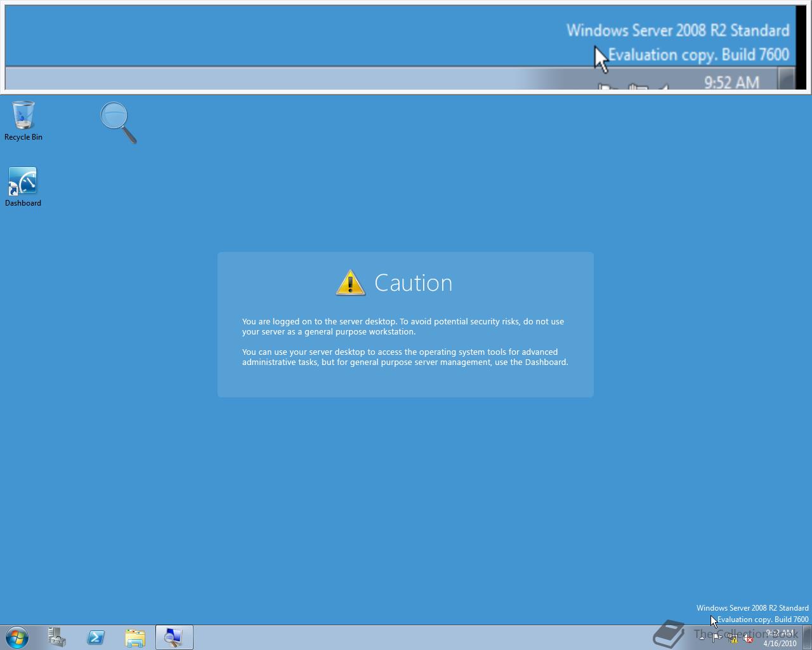The image size is (812, 650).
Task: Select the Magnifier taskbar button
Action: click(174, 637)
